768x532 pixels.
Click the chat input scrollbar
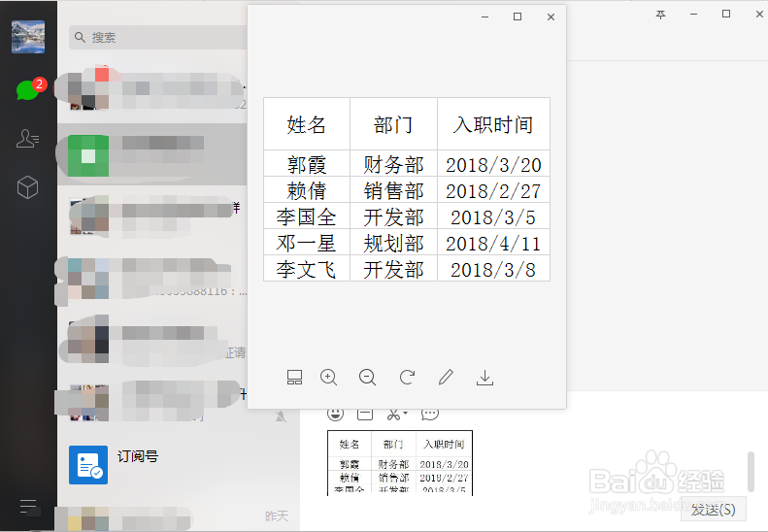tap(751, 471)
